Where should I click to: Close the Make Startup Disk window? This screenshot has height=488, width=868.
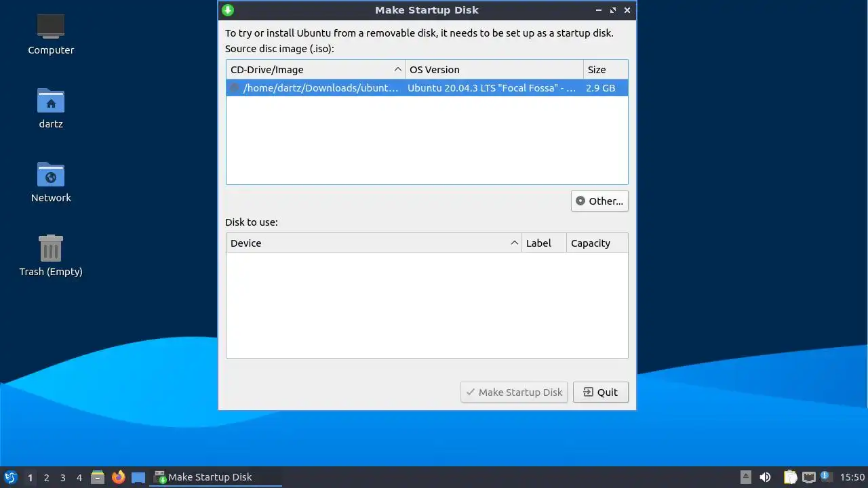coord(627,10)
